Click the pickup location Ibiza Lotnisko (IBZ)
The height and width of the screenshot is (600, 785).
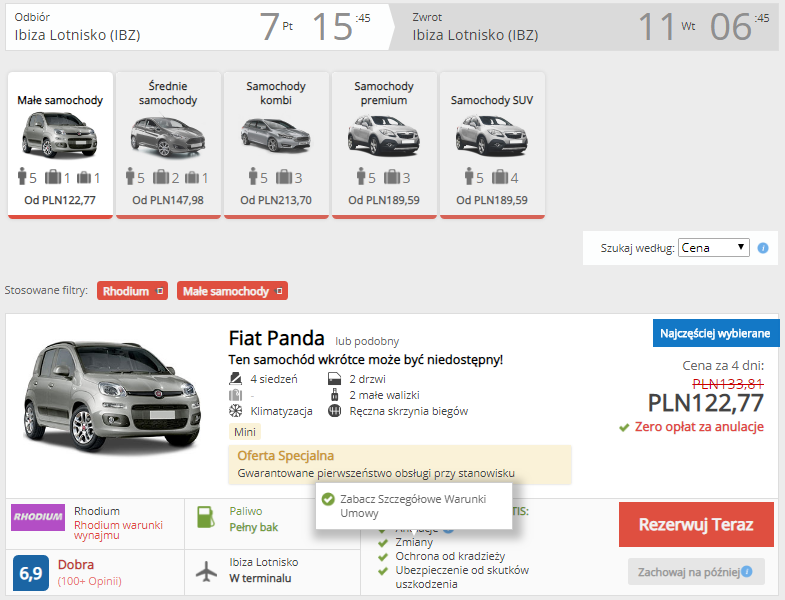(78, 35)
